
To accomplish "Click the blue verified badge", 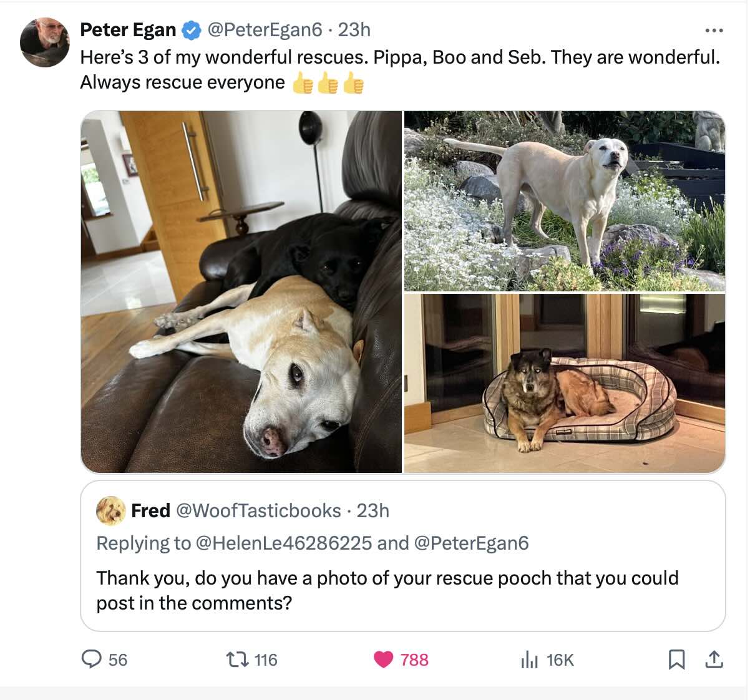I will [191, 30].
